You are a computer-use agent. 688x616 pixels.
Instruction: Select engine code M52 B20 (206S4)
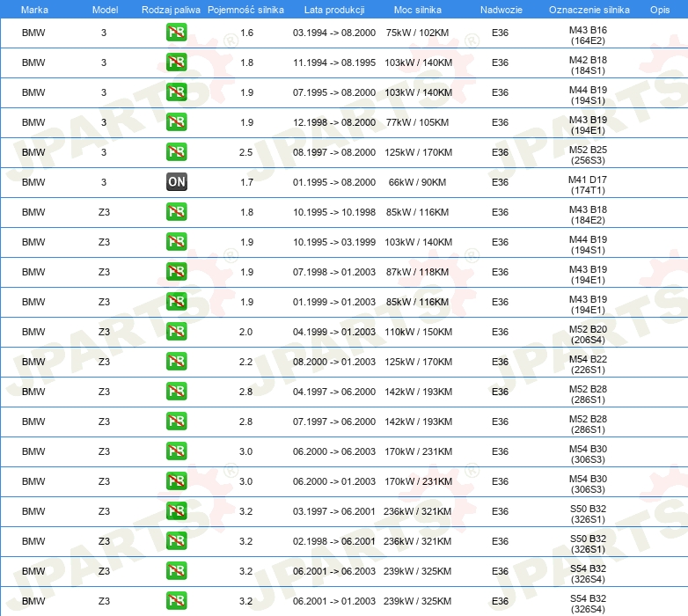pyautogui.click(x=588, y=334)
